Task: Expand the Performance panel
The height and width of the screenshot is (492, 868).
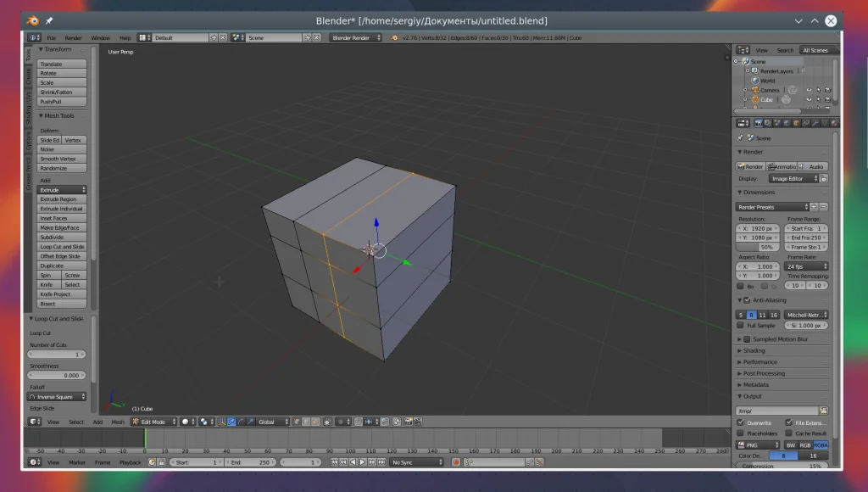Action: coord(760,362)
